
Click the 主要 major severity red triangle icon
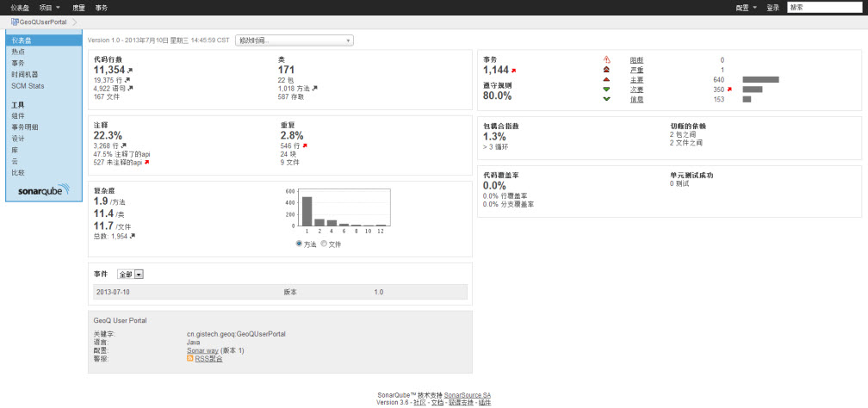606,80
